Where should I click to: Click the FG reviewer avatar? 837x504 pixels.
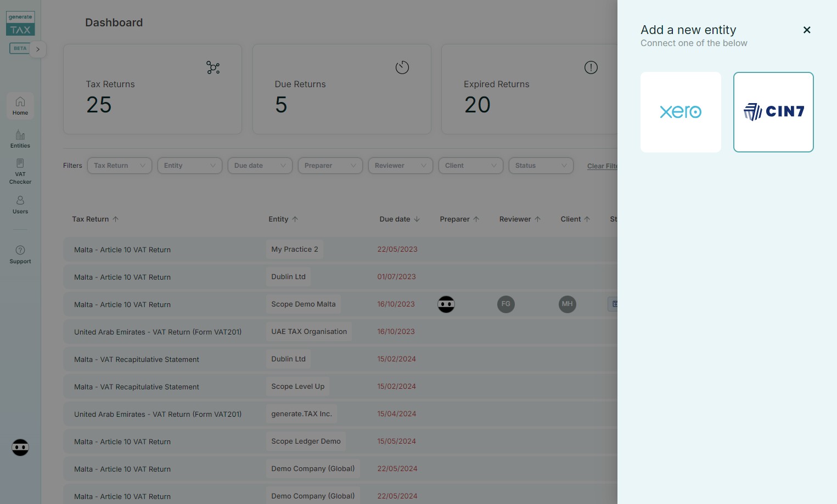[x=506, y=304]
